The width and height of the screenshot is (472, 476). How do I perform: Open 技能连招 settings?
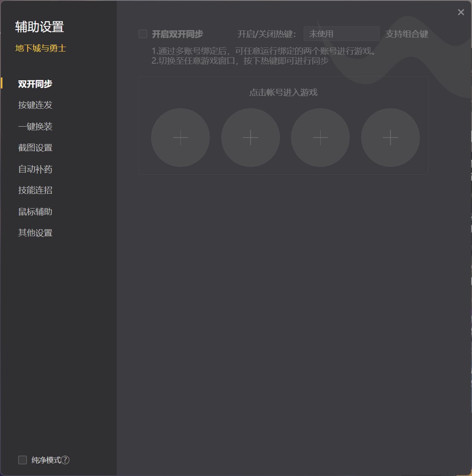35,190
